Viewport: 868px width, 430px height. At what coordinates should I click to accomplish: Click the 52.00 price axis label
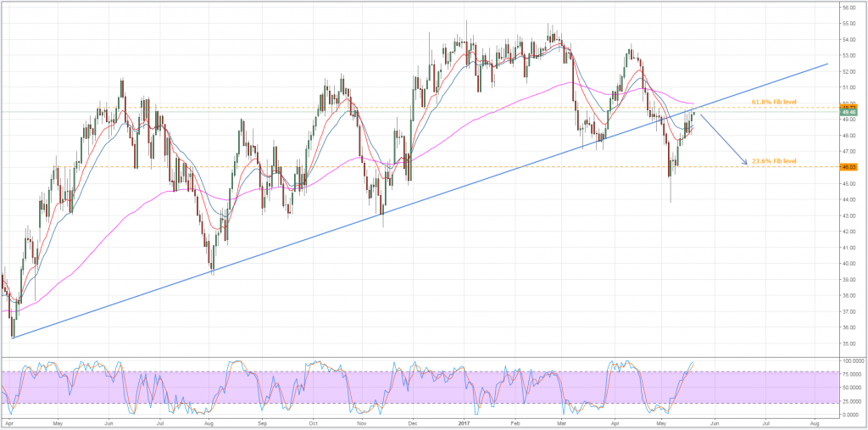(848, 71)
